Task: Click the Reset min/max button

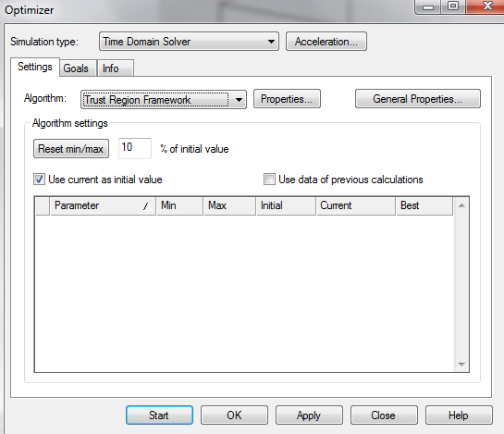Action: 71,149
